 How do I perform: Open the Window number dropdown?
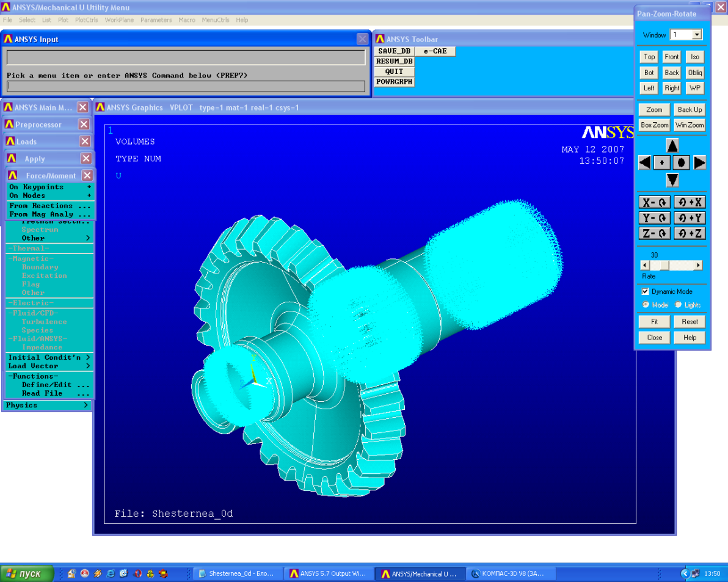coord(697,35)
